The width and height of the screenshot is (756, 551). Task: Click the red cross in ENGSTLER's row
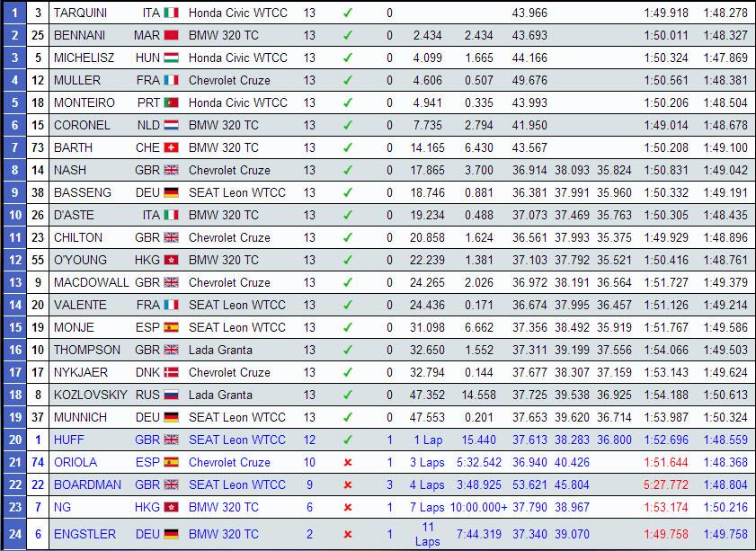point(348,535)
